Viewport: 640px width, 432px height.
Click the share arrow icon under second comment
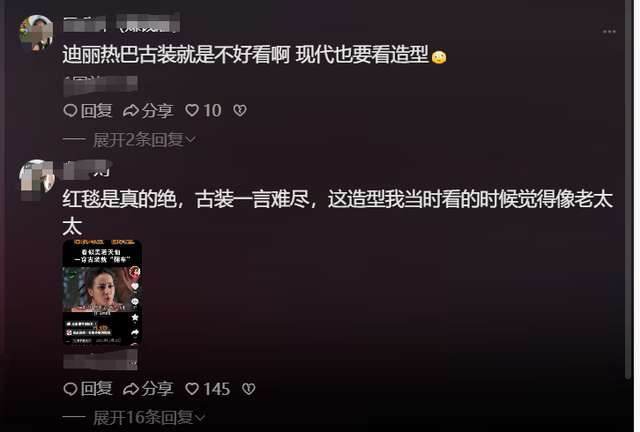point(131,389)
